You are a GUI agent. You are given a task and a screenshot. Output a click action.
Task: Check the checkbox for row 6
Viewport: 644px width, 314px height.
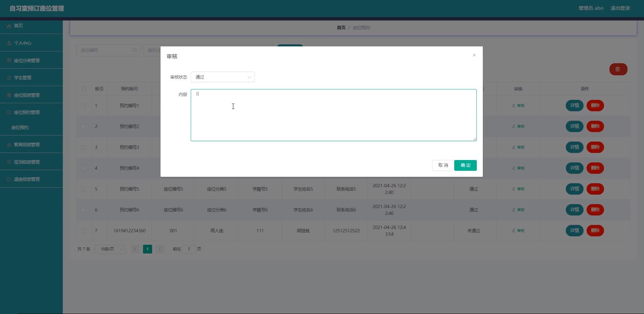pos(84,210)
